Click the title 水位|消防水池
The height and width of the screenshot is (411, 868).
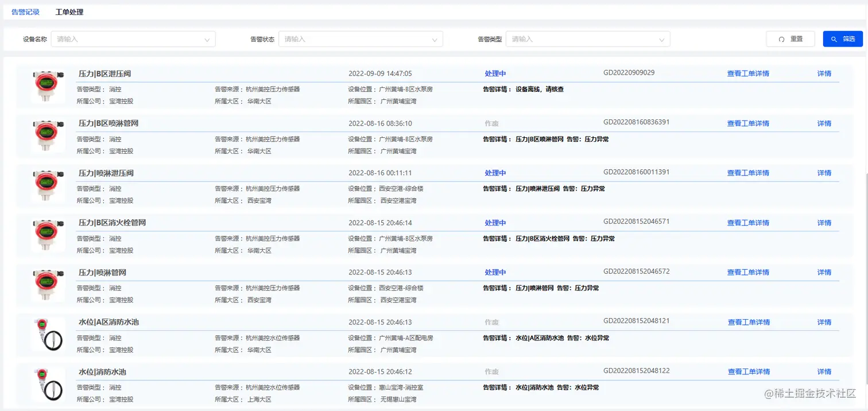coord(102,372)
